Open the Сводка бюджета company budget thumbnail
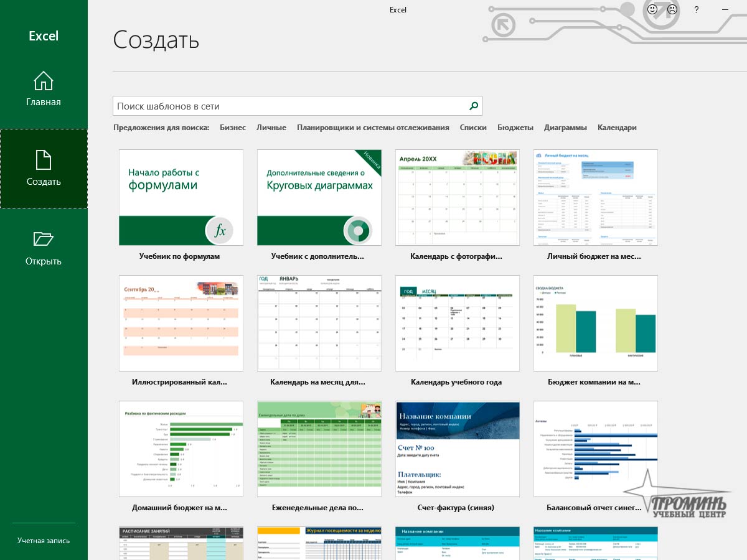The image size is (747, 560). [x=596, y=323]
